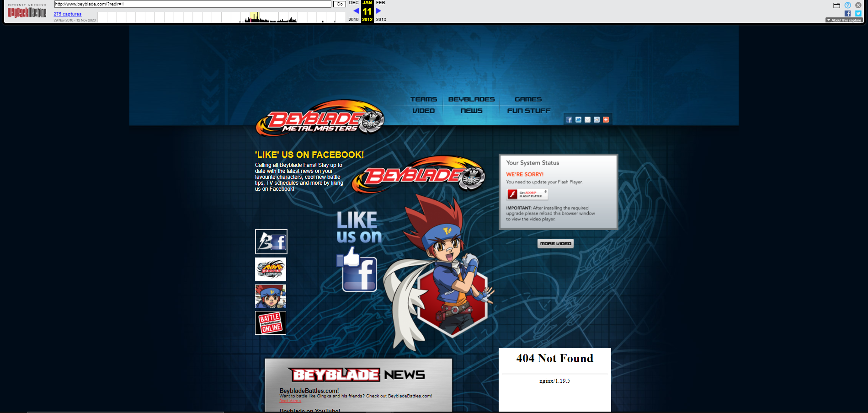Share capture on Twitter in Wayback toolbar
Image resolution: width=868 pixels, height=413 pixels.
click(x=858, y=14)
